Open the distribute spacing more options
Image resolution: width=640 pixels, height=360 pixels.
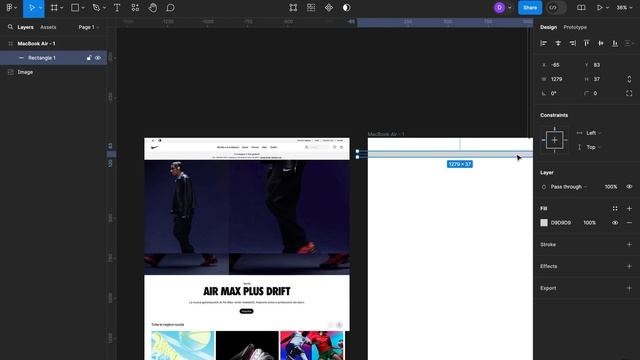(x=629, y=43)
